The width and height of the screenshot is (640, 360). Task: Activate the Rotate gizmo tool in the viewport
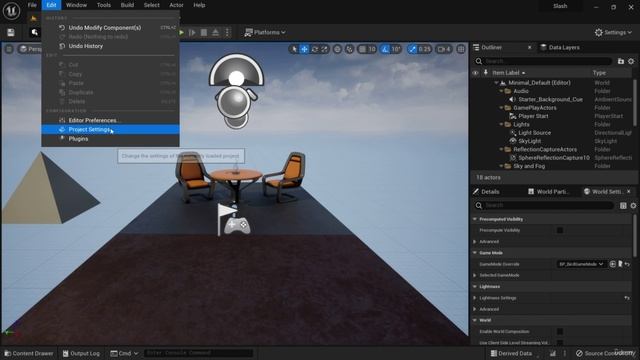pyautogui.click(x=315, y=49)
